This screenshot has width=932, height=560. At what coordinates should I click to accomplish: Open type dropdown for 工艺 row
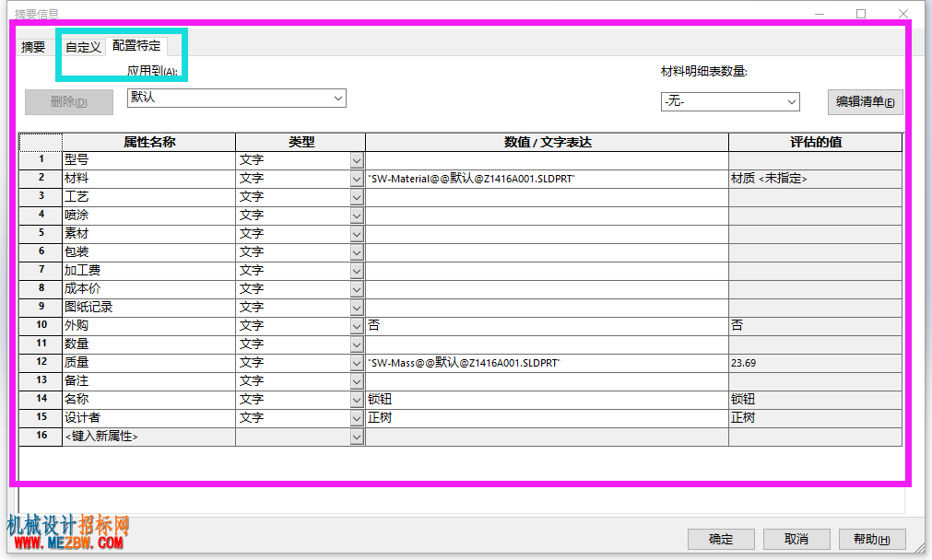click(357, 197)
